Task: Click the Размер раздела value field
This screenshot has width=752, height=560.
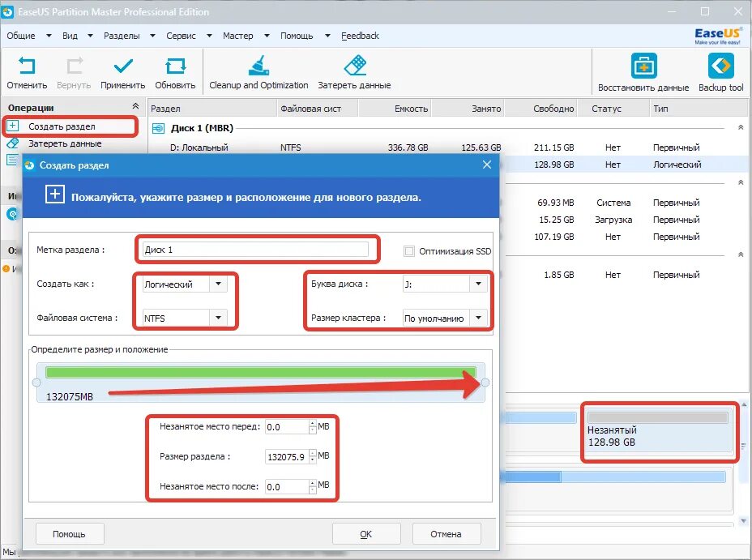Action: (287, 456)
